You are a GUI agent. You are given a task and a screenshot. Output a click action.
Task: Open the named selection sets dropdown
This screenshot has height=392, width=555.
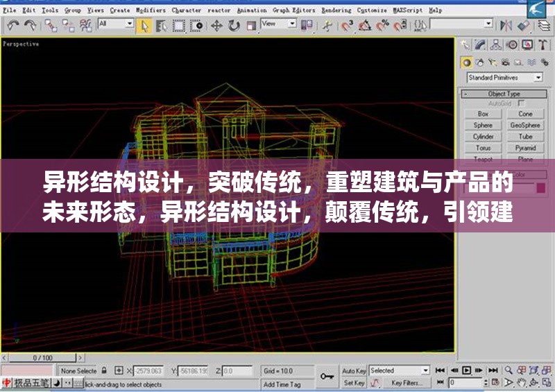coord(461,24)
